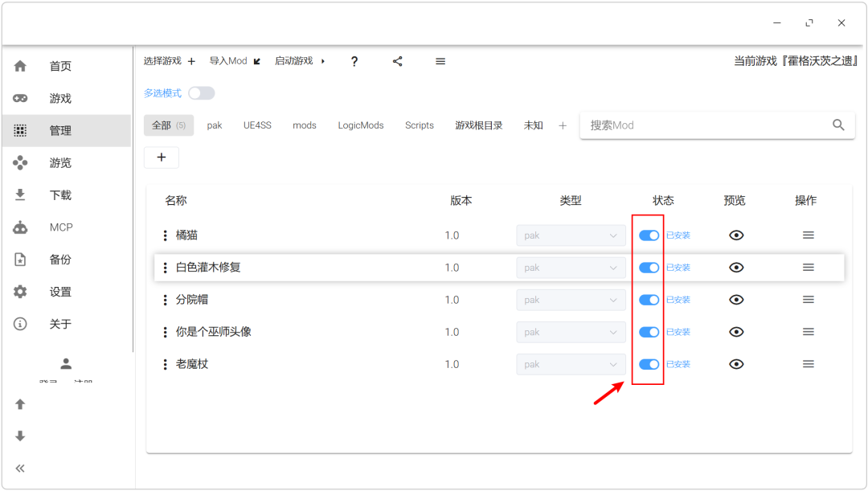Click the down arrow icon in sidebar

click(20, 436)
